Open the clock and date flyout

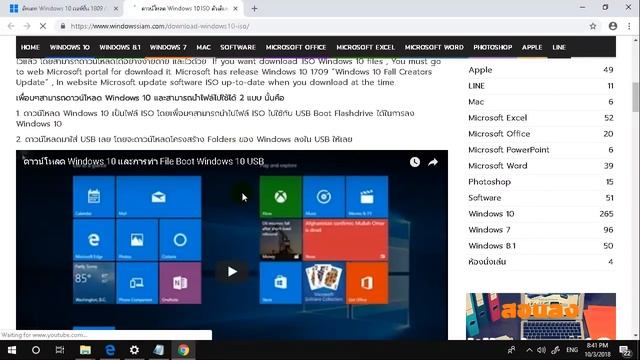[597, 350]
